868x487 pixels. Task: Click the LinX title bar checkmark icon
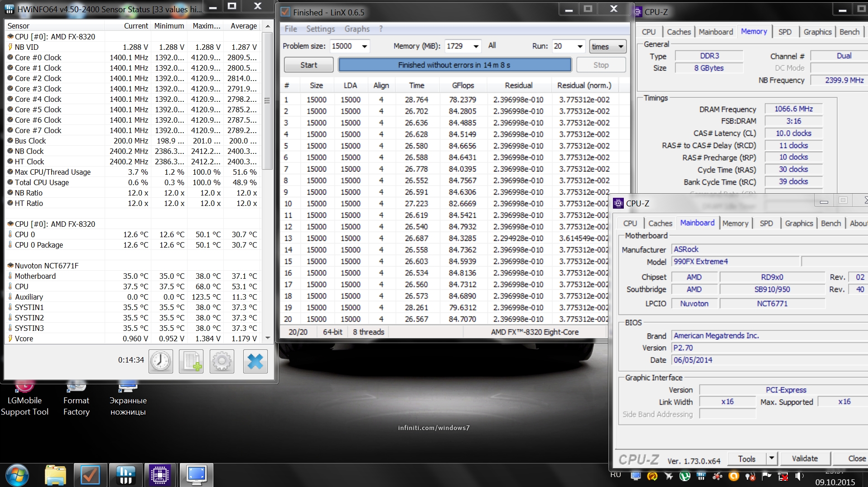[285, 12]
